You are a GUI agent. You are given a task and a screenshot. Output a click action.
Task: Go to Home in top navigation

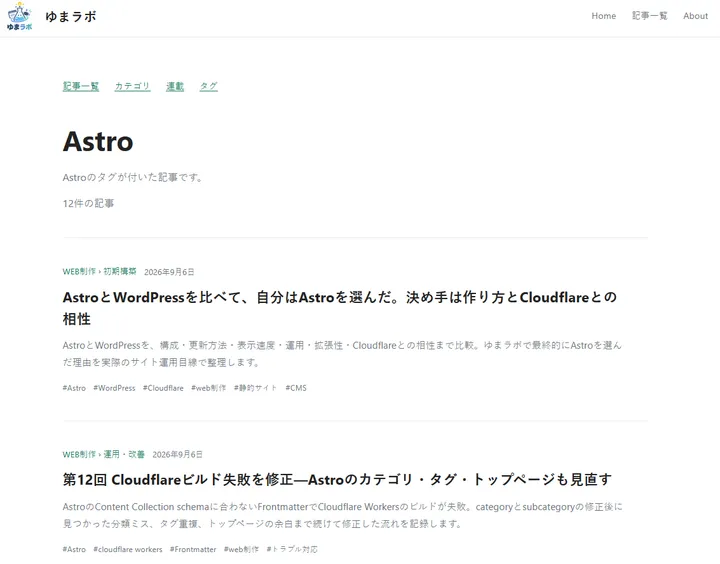pos(603,16)
